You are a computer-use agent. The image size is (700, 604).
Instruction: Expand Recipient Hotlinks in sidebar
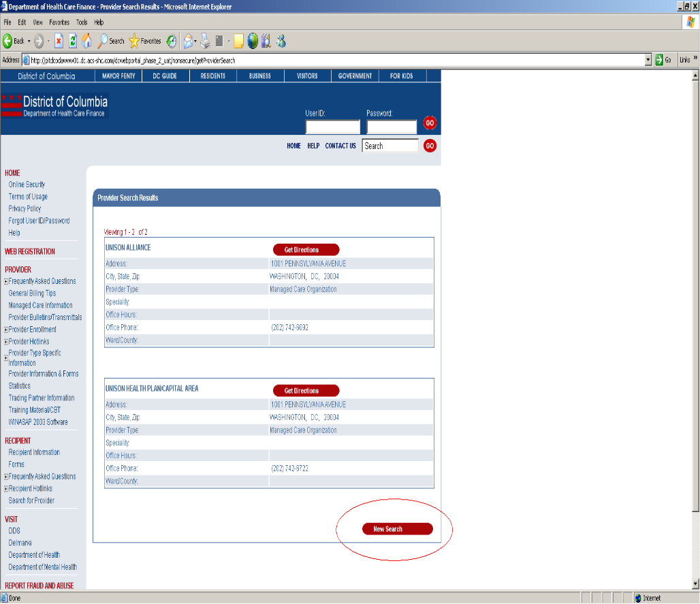pyautogui.click(x=6, y=489)
